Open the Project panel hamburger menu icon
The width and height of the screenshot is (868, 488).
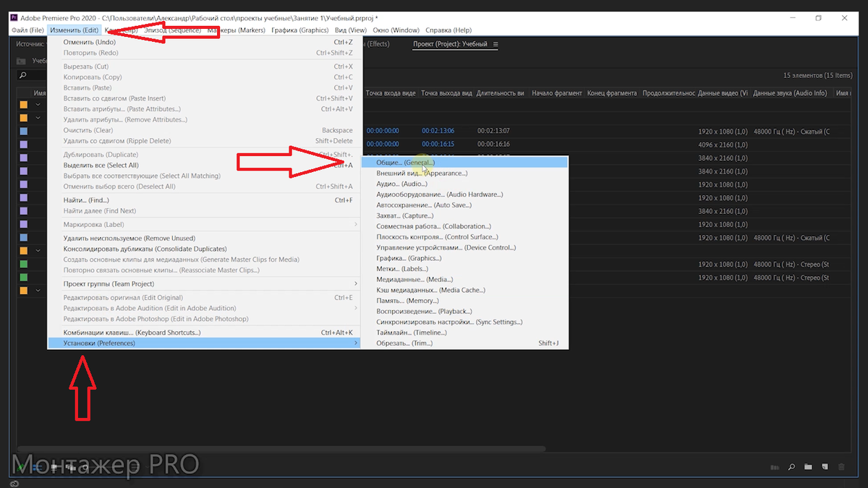pyautogui.click(x=496, y=43)
